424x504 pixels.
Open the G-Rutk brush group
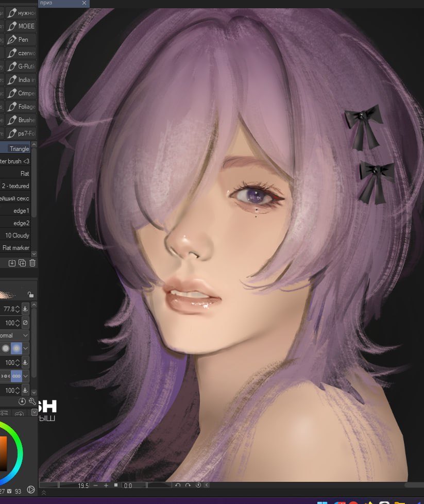tap(21, 66)
